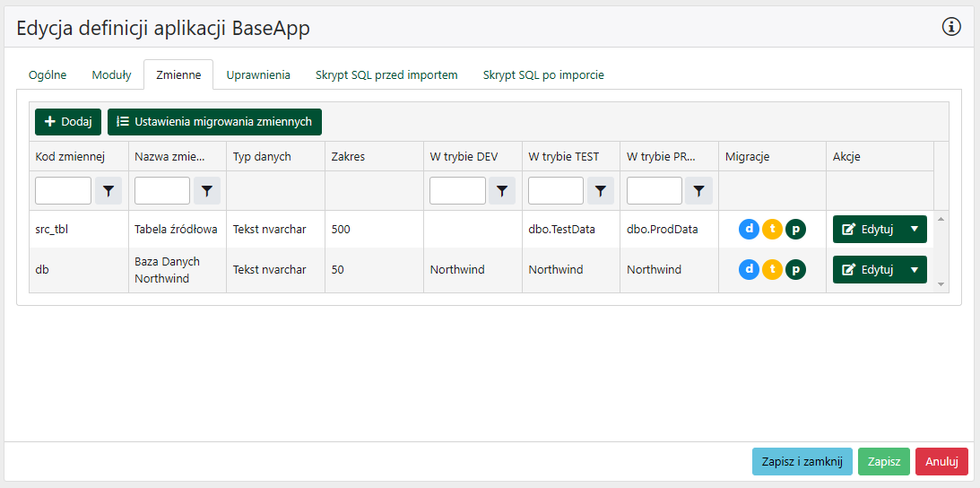Image resolution: width=980 pixels, height=488 pixels.
Task: Open Edytuj dropdown arrow for db row
Action: coord(915,270)
